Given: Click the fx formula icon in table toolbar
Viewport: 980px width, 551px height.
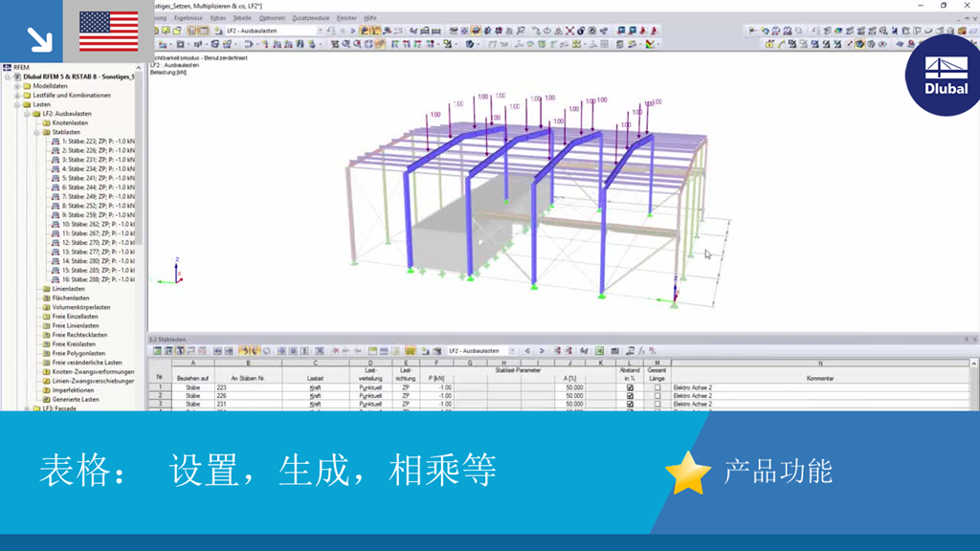Looking at the screenshot, I should 641,351.
